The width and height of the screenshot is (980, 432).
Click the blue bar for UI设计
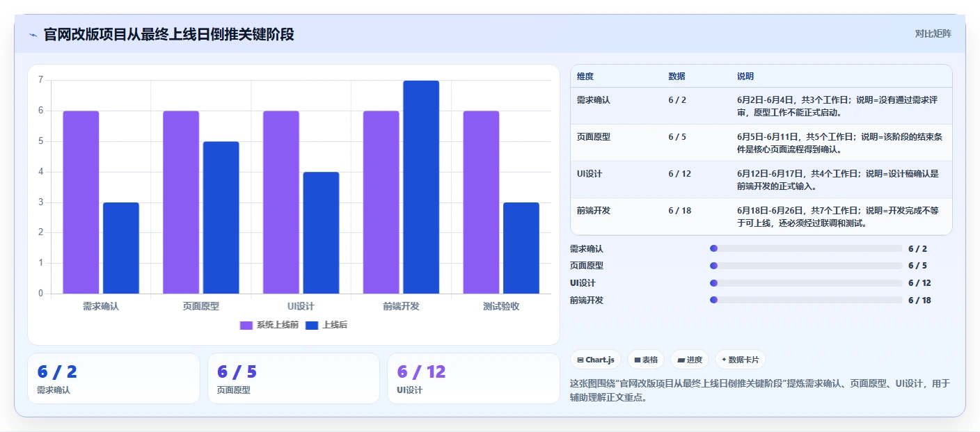point(321,233)
